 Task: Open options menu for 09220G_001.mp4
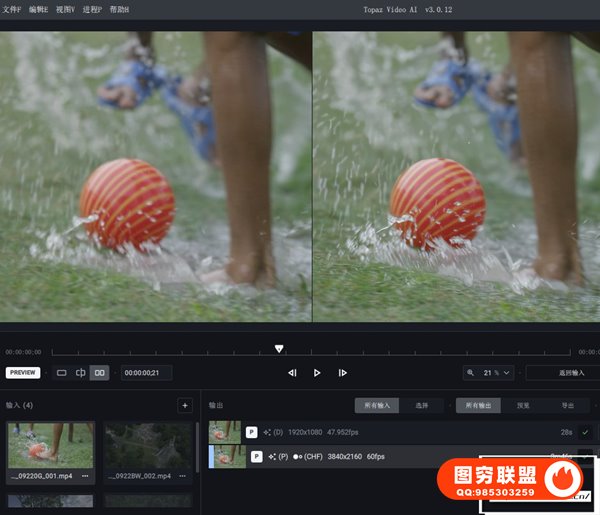pyautogui.click(x=86, y=475)
